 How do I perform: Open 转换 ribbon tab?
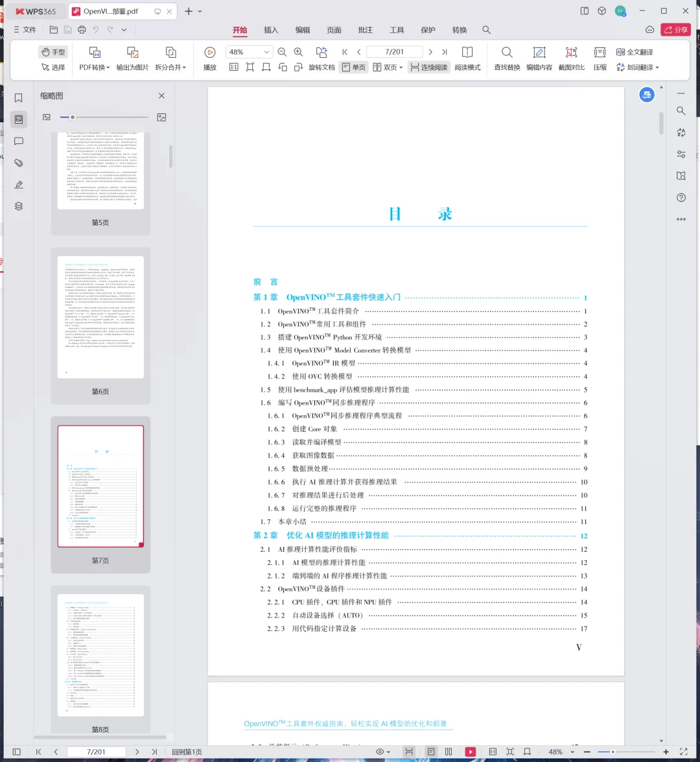tap(460, 30)
